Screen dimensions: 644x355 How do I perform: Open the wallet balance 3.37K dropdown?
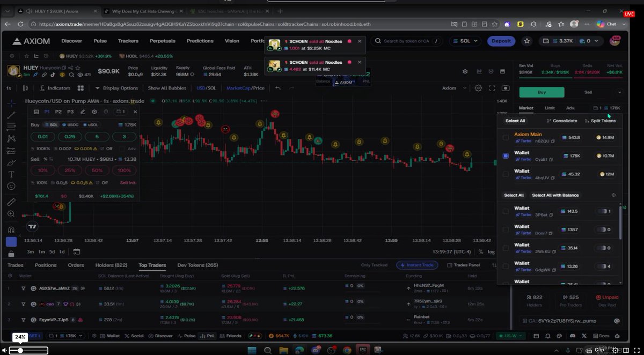click(572, 41)
